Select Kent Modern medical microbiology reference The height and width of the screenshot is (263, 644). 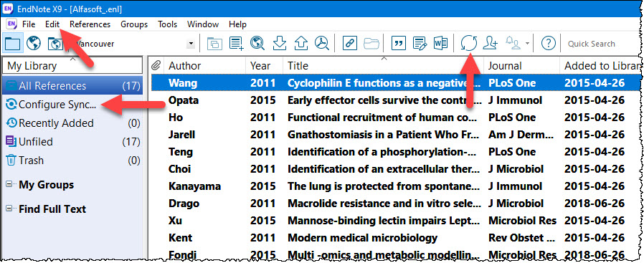[x=396, y=238]
